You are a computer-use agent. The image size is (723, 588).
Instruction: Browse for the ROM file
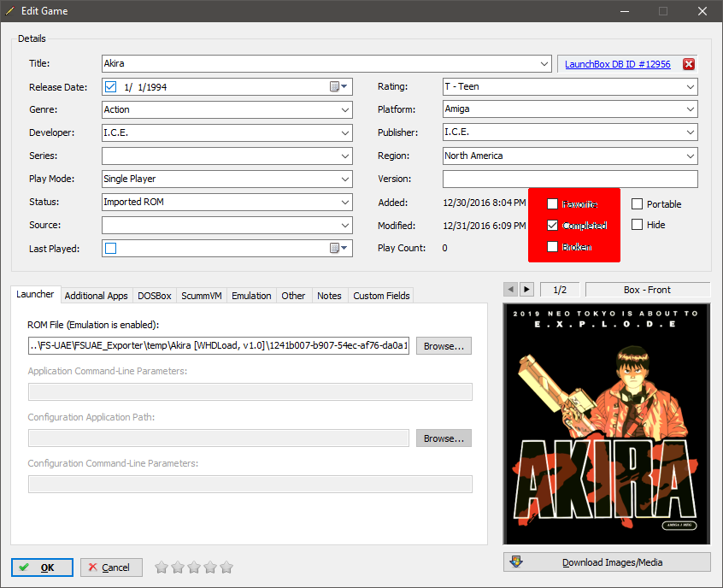click(x=444, y=346)
